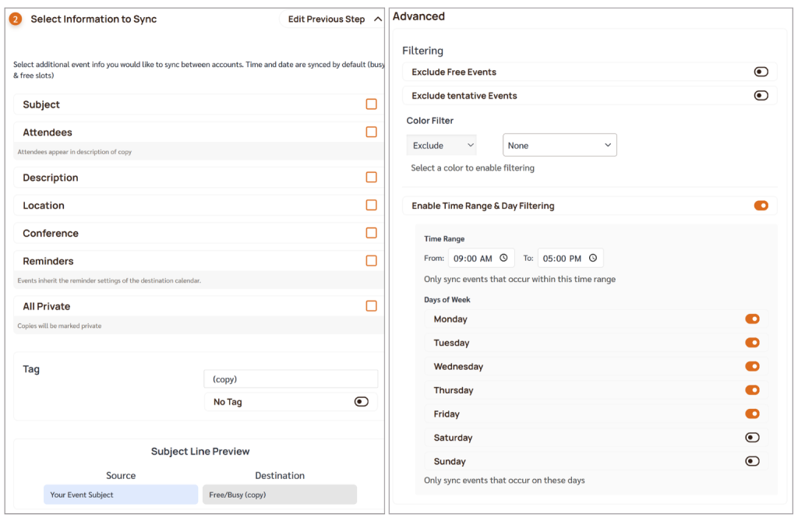This screenshot has height=532, width=798.
Task: Click the Subject Line Preview title
Action: coord(200,452)
